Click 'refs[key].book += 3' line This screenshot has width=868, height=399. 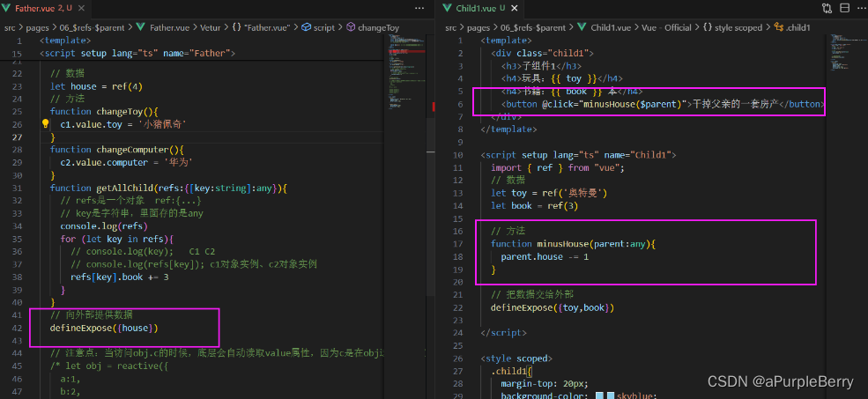120,277
